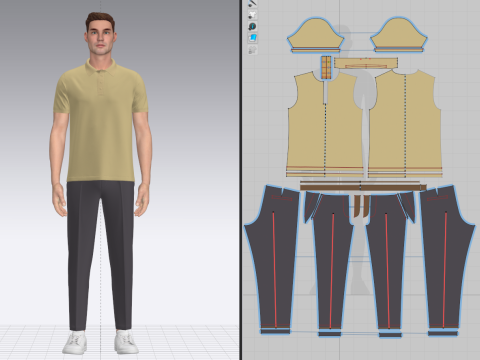
Task: Select the cuff band under the left sleeve pattern
Action: 315,50
